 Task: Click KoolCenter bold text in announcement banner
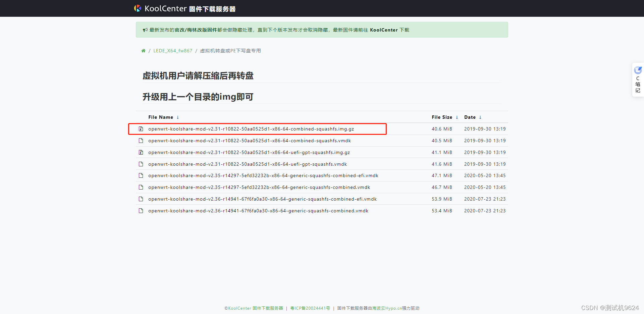[x=384, y=30]
